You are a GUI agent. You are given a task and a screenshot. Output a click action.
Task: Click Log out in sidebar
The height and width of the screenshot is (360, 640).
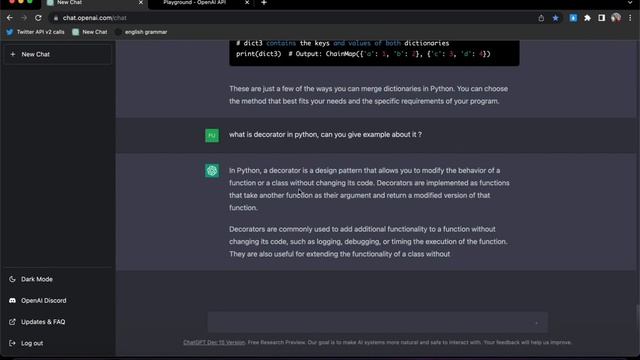point(58,343)
